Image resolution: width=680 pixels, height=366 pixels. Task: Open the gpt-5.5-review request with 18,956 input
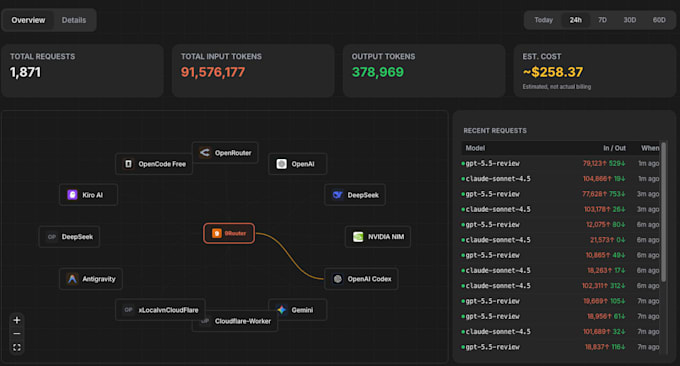coord(560,316)
